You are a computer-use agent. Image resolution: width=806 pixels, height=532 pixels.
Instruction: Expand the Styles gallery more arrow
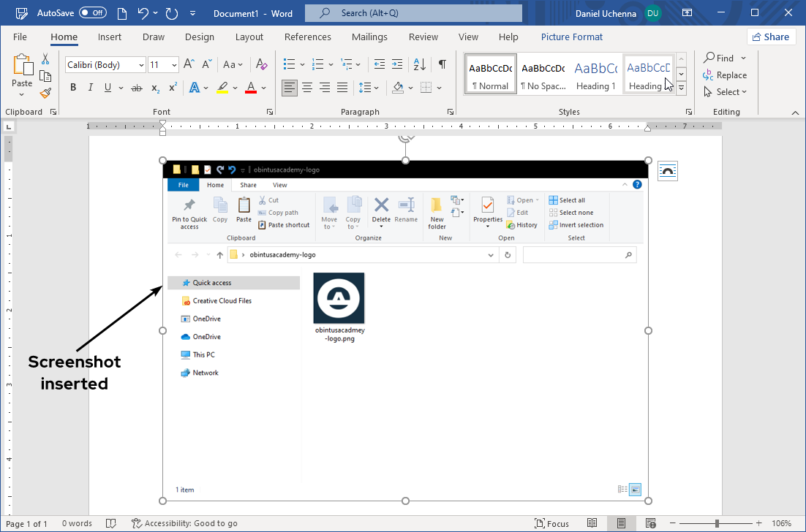[681, 88]
